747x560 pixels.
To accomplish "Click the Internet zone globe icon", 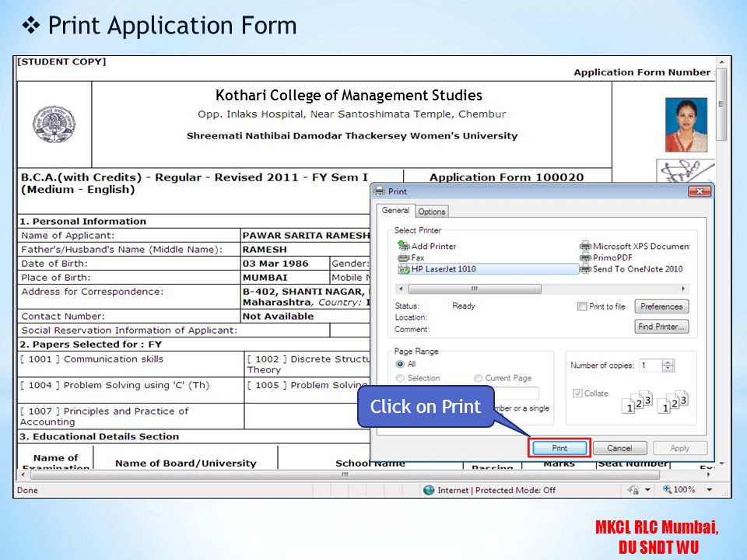I will [429, 489].
